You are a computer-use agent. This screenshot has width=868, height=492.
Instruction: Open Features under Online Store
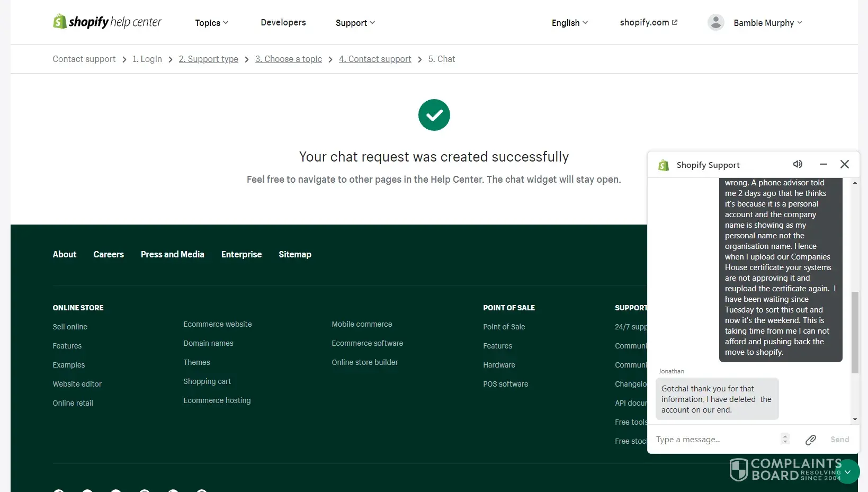point(67,346)
